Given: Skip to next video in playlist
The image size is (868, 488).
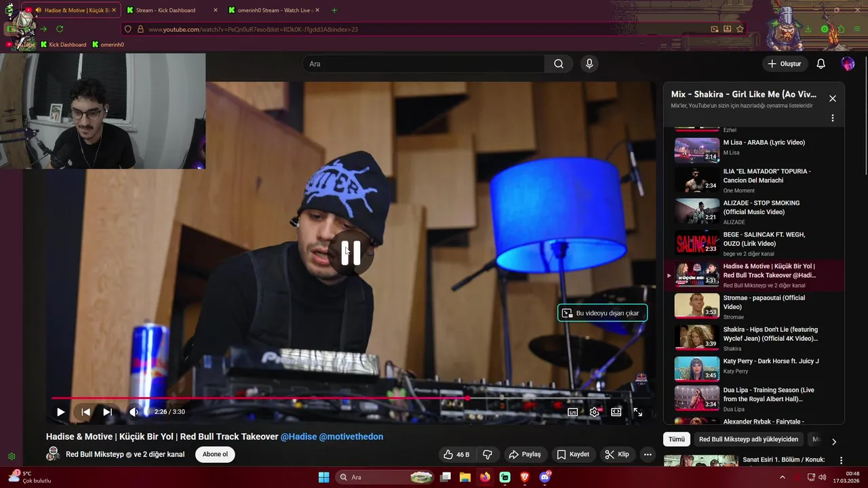Looking at the screenshot, I should [x=107, y=412].
